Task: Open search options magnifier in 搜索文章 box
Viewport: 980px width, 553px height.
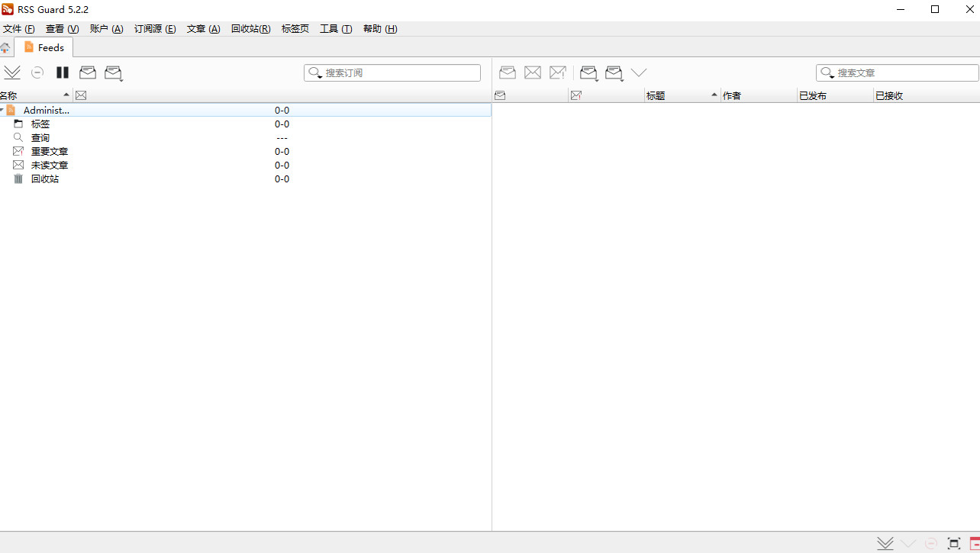Action: pos(827,72)
